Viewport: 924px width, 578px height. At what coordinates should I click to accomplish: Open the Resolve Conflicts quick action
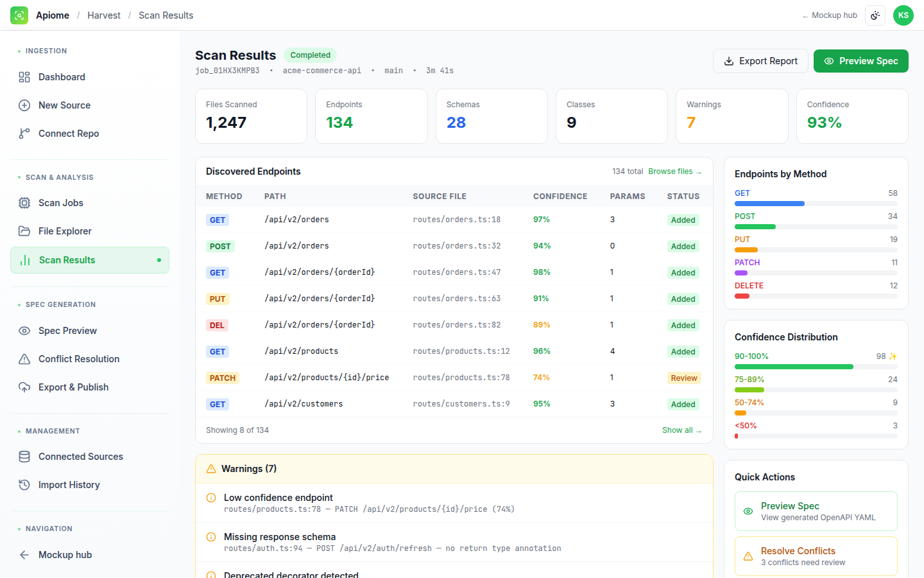(x=816, y=556)
